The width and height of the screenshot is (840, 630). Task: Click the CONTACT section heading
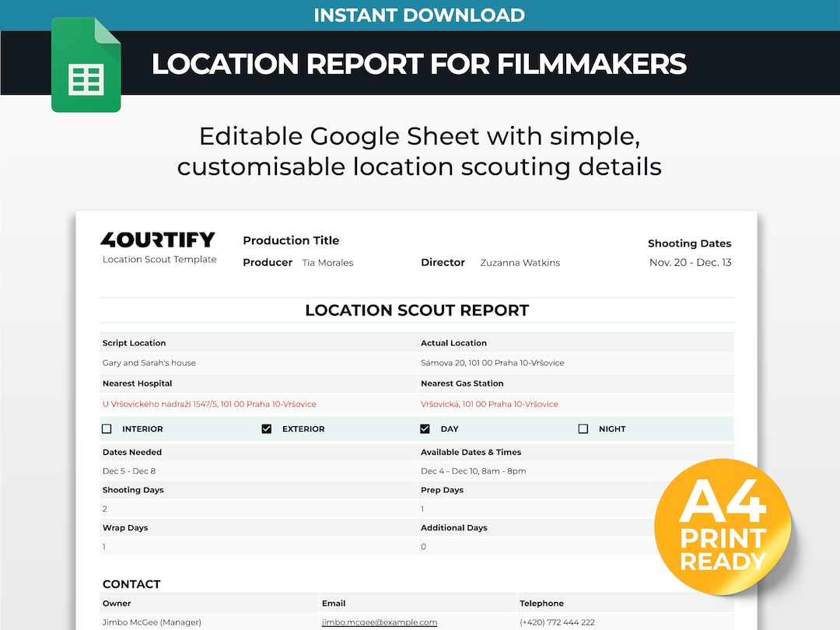click(x=131, y=583)
